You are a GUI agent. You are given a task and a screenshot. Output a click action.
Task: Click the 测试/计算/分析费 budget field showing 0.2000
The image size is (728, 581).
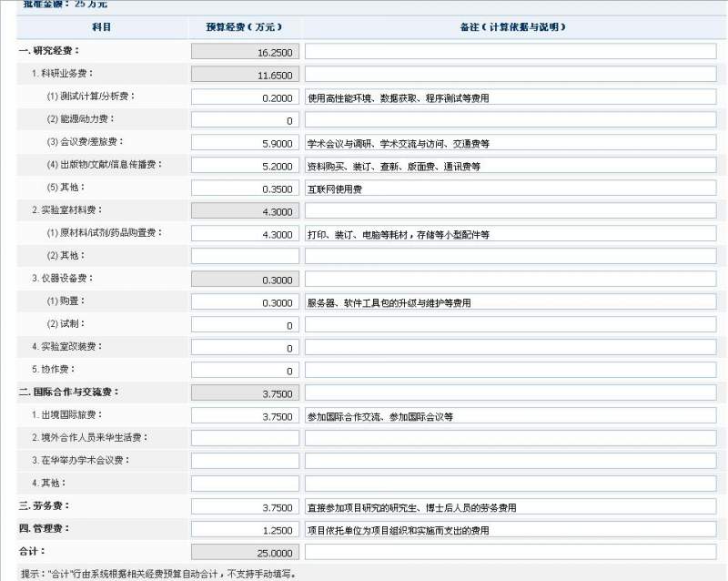tap(245, 97)
